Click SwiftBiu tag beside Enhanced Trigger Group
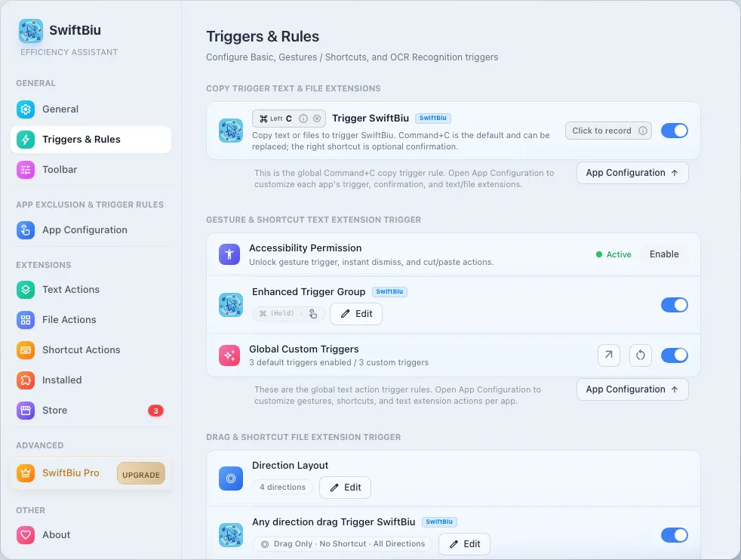This screenshot has width=741, height=560. tap(389, 291)
